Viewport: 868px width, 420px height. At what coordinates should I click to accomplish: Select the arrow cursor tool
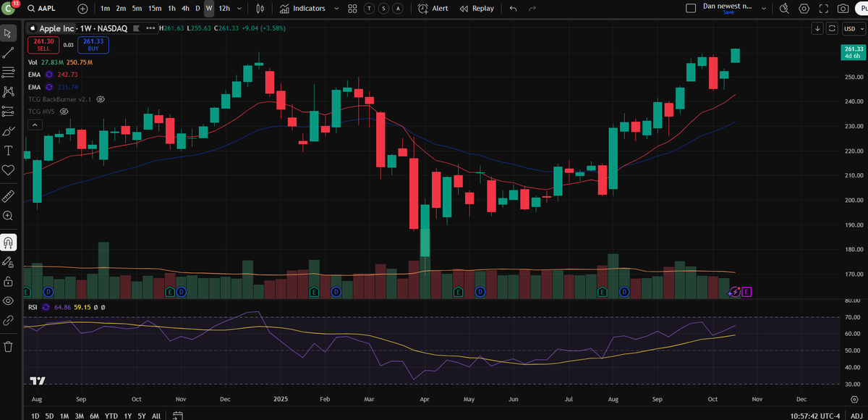9,33
